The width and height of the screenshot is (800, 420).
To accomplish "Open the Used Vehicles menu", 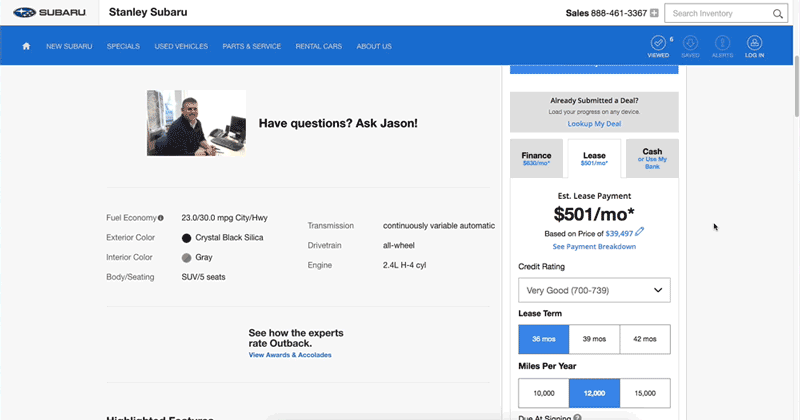I will click(181, 46).
